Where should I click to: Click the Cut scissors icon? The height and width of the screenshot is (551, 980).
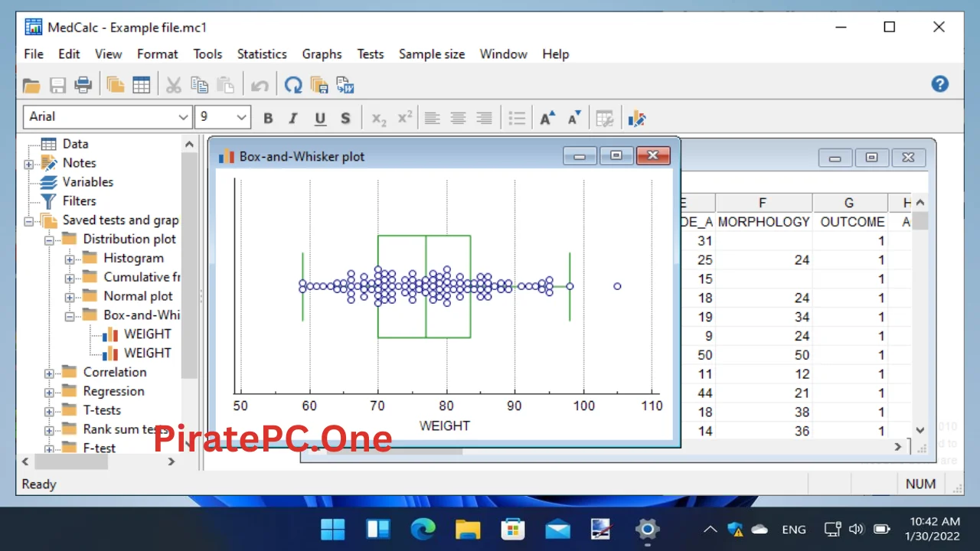[174, 85]
